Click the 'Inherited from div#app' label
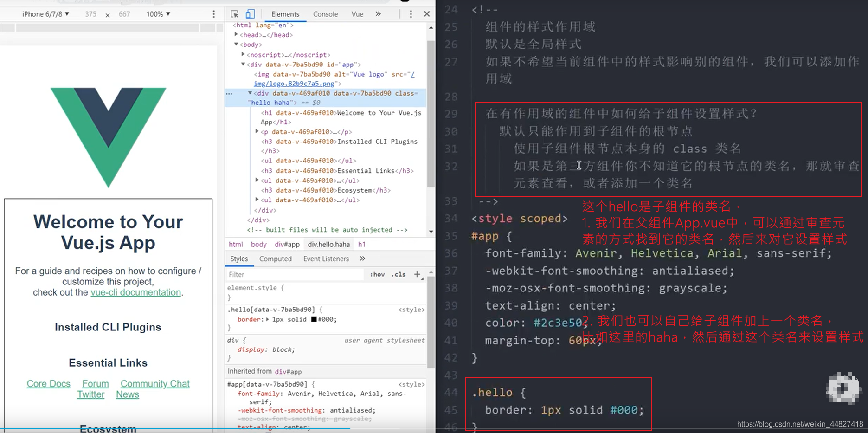Image resolution: width=868 pixels, height=433 pixels. 264,371
